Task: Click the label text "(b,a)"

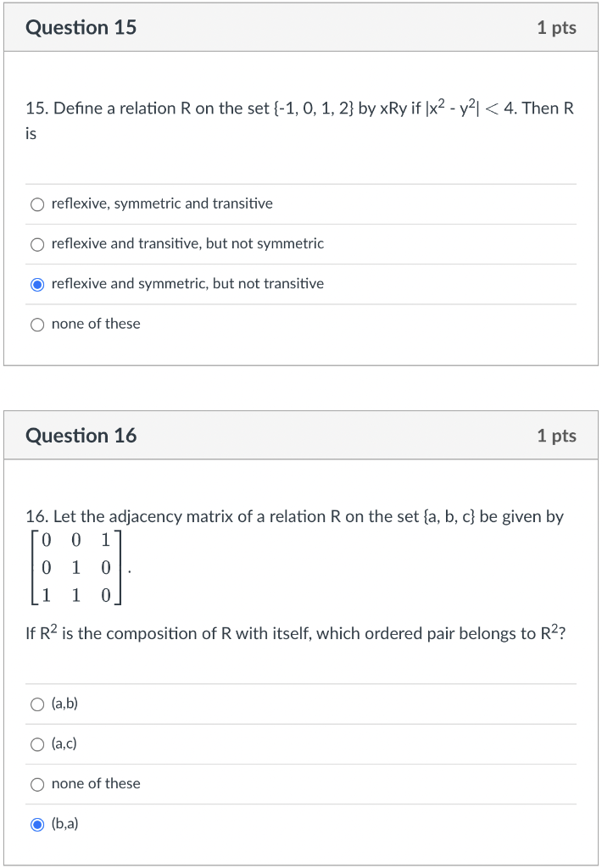Action: tap(65, 824)
